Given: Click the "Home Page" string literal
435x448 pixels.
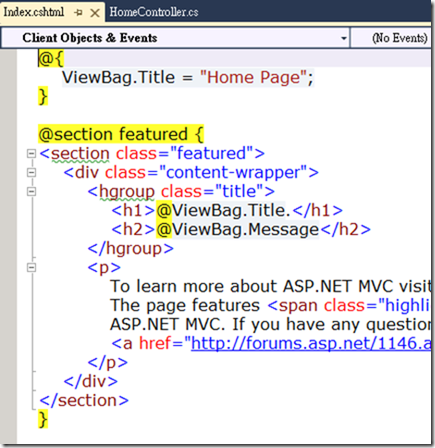Looking at the screenshot, I should 253,77.
